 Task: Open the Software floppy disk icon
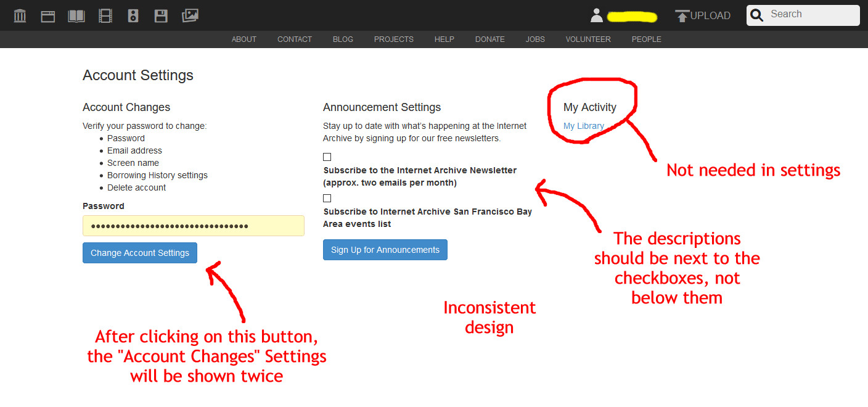pos(161,15)
